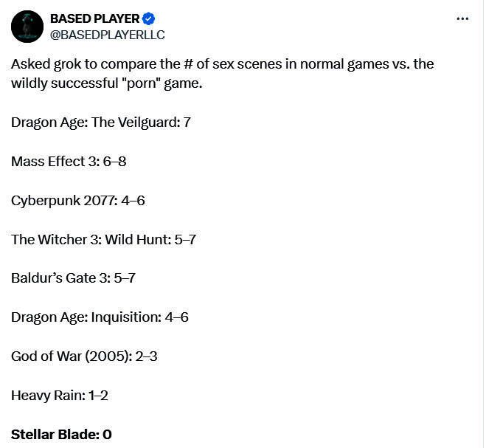Screen dimensions: 486x448
Task: Select the Dragon Age: The Veilguard line
Action: (101, 122)
